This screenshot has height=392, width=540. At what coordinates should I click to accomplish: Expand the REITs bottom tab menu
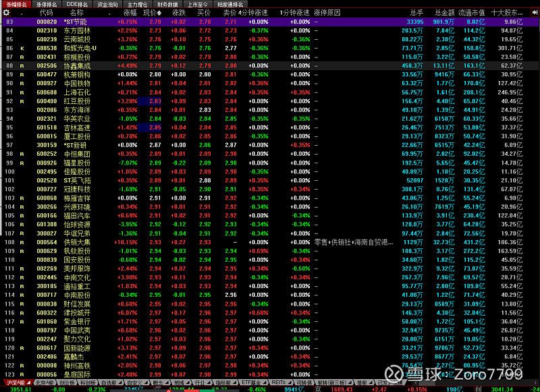point(290,383)
